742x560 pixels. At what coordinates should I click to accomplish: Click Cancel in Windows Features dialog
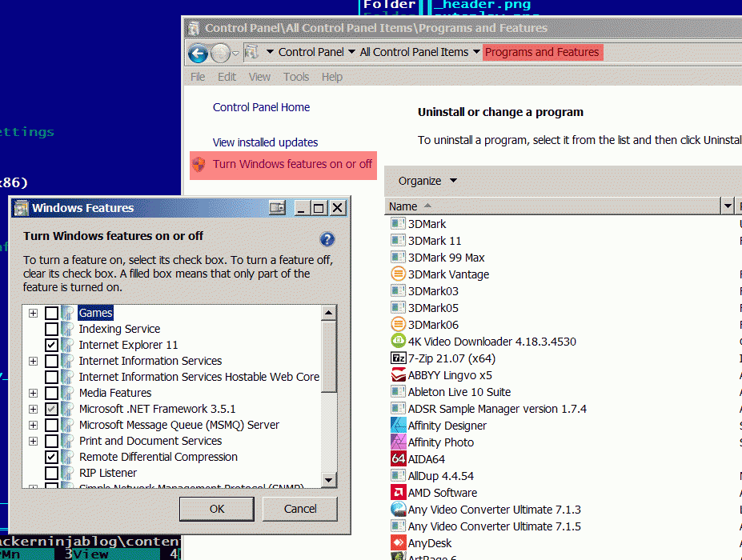click(300, 509)
